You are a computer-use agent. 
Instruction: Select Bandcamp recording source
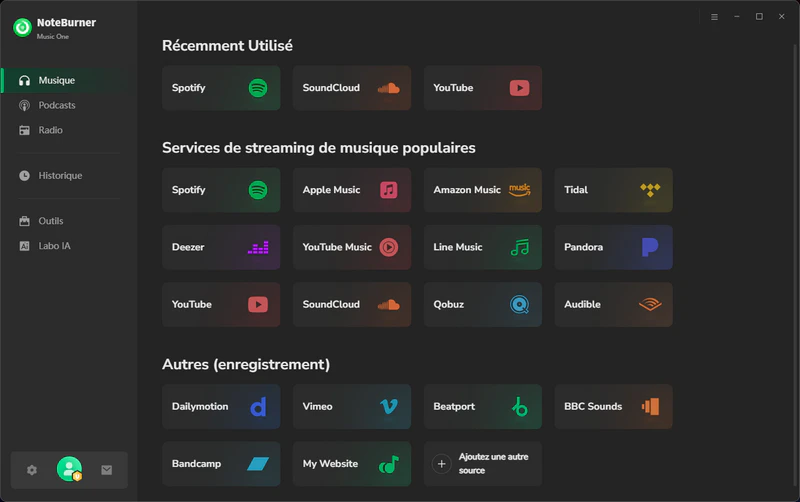(x=220, y=464)
